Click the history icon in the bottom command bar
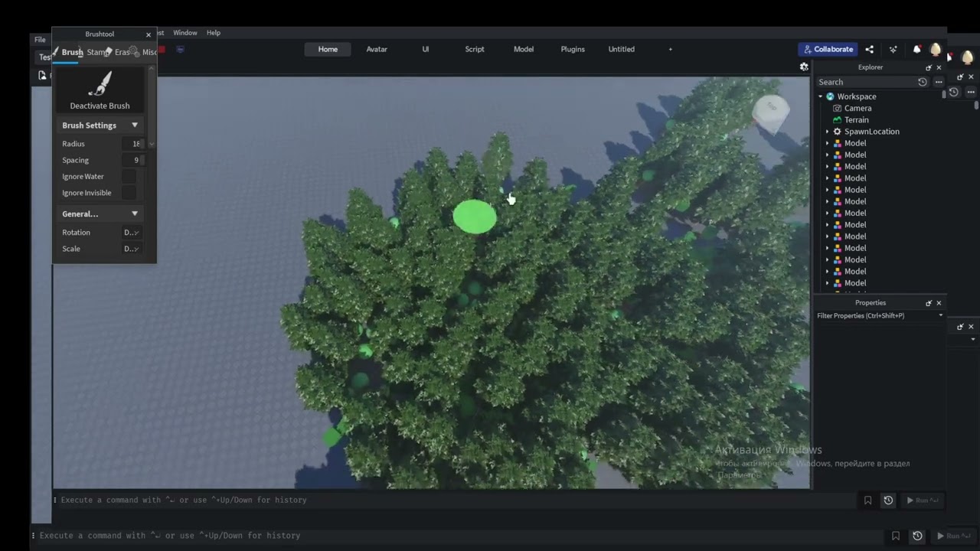Image resolution: width=980 pixels, height=551 pixels. (x=917, y=536)
